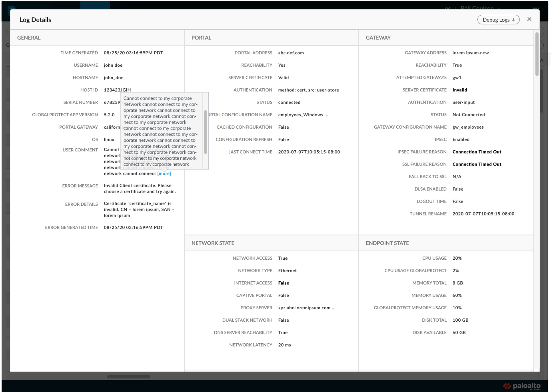Open the Phil Coulson user dropdown

(x=480, y=8)
